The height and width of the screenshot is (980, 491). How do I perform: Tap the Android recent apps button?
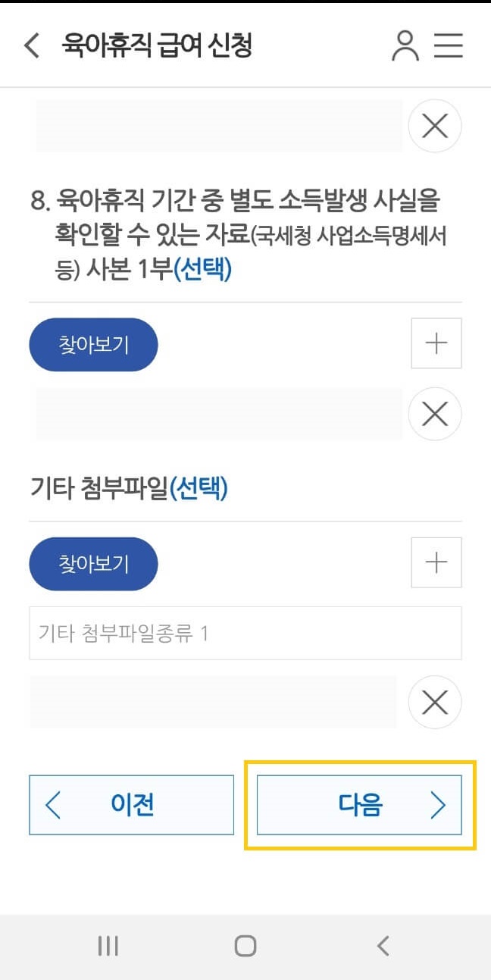tap(108, 945)
